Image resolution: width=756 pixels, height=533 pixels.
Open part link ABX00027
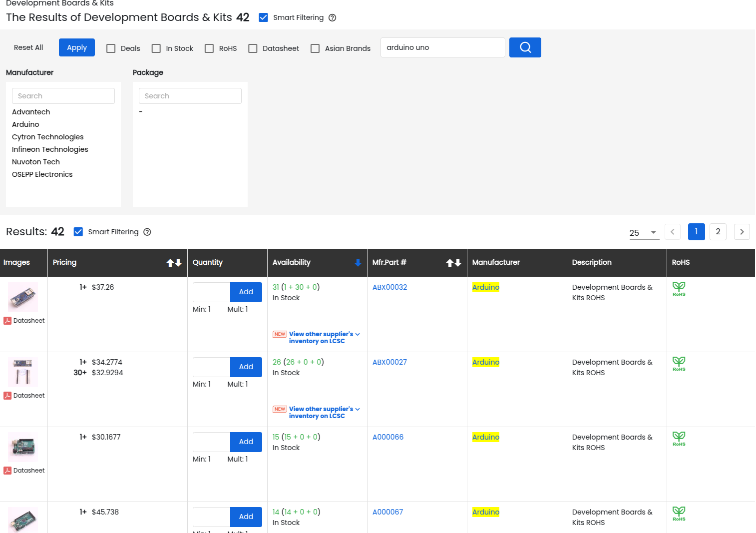(389, 362)
